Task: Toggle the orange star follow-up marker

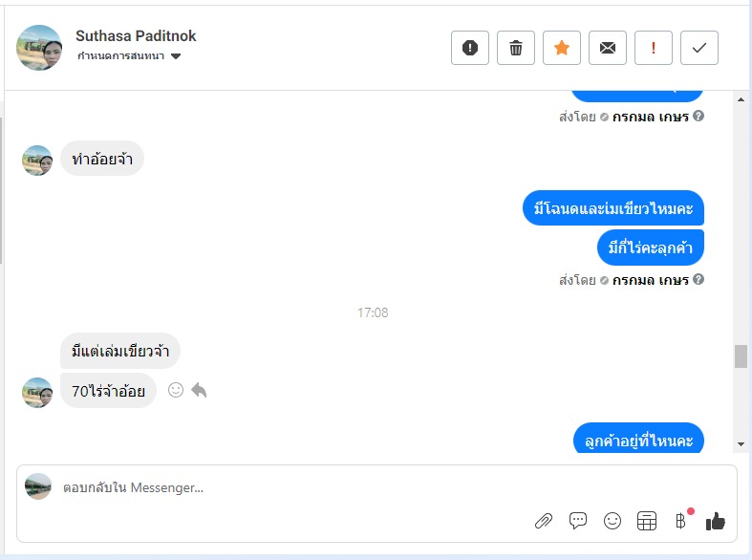Action: (562, 48)
